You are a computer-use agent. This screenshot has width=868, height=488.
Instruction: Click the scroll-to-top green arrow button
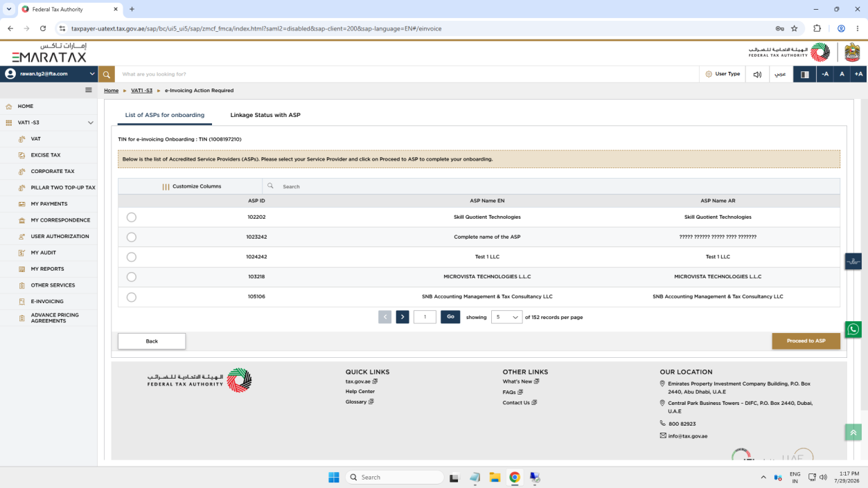[853, 432]
